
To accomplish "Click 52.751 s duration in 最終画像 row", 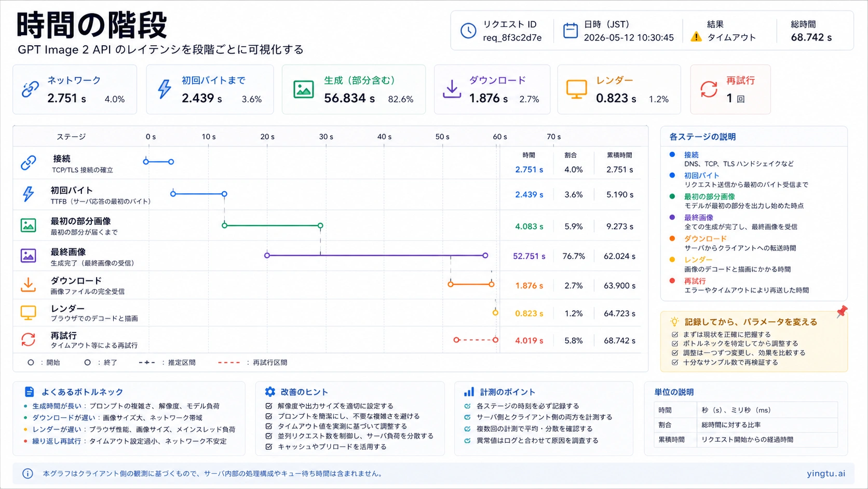I will [529, 256].
